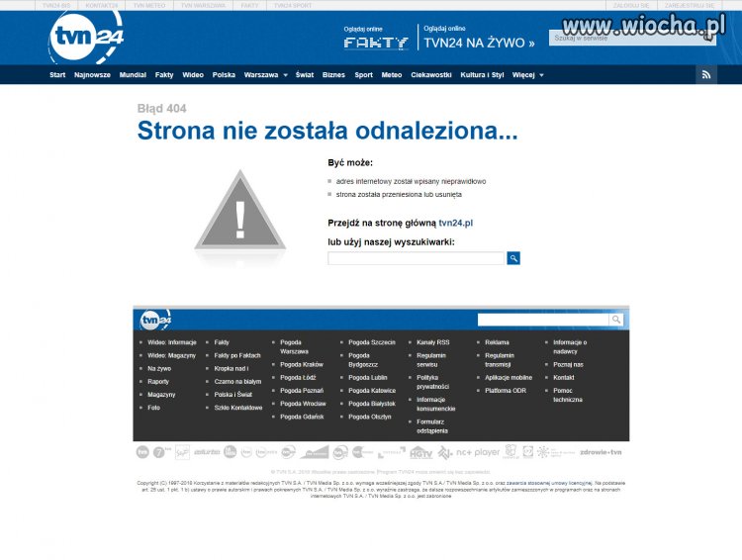The height and width of the screenshot is (560, 742).
Task: Open TVN WARSZAWA top bar link
Action: pyautogui.click(x=204, y=6)
